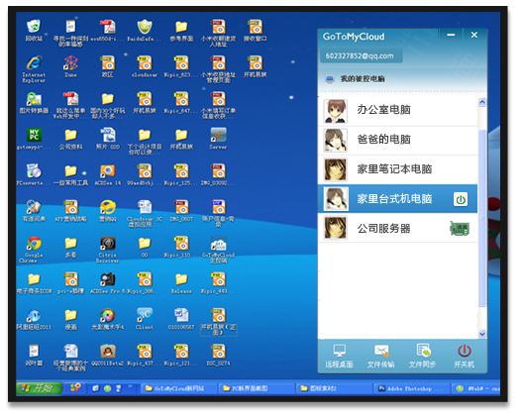The width and height of the screenshot is (522, 420).
Task: Select 爸爸的电脑 in the computer list
Action: (x=398, y=140)
